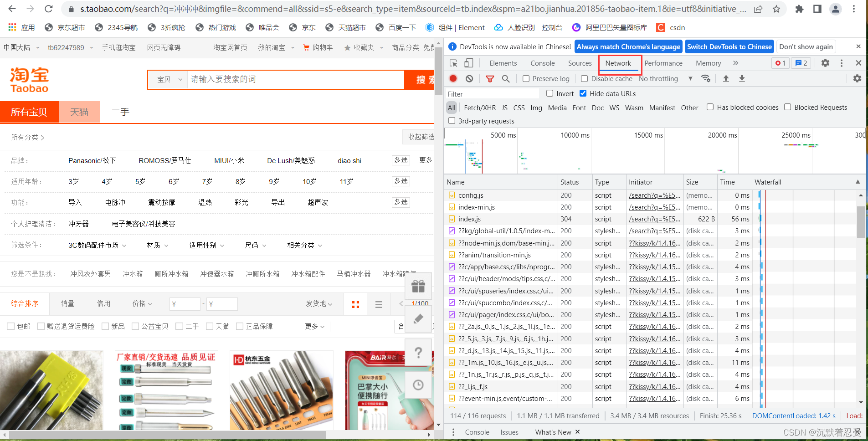The width and height of the screenshot is (868, 441).
Task: Switch Taobao results to grid view icon
Action: (356, 304)
